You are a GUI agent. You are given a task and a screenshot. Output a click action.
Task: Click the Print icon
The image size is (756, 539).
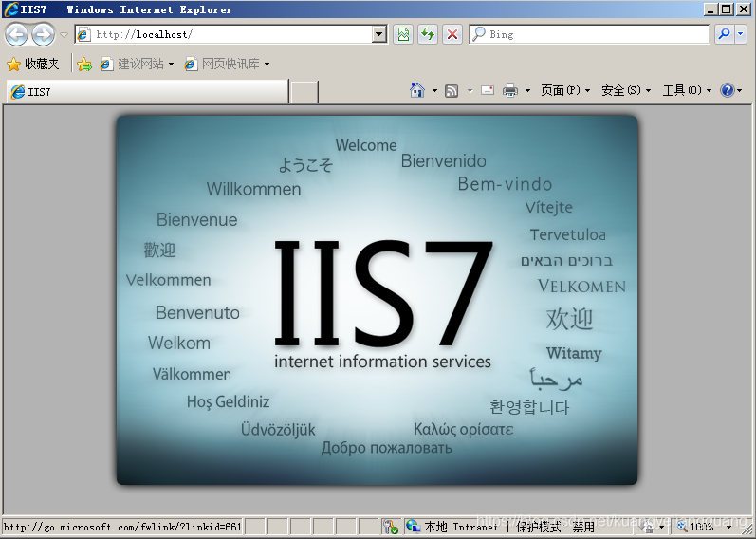(x=510, y=90)
